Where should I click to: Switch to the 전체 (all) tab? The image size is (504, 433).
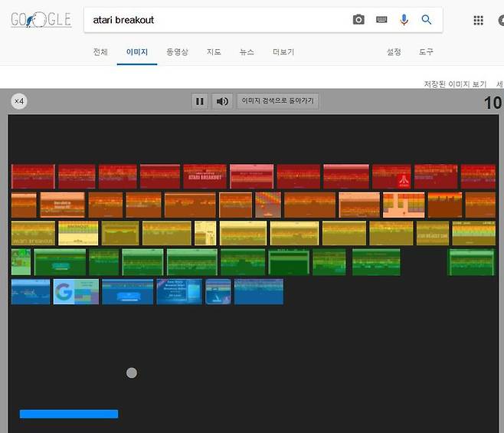[100, 52]
